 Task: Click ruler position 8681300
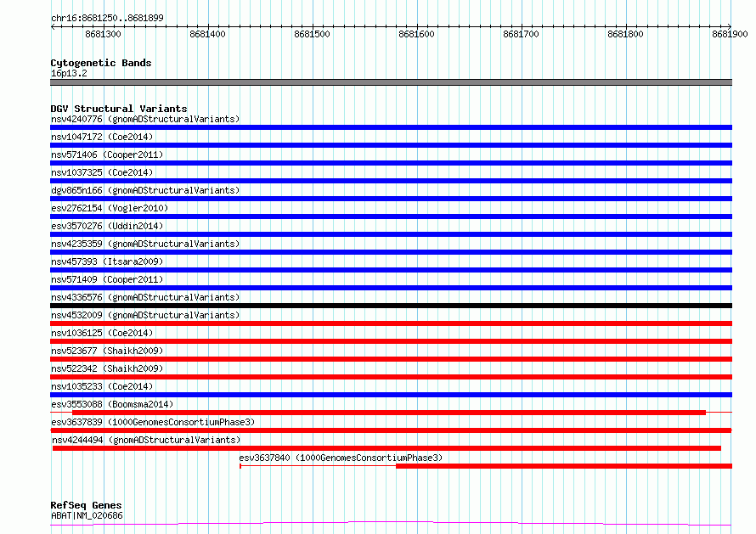(x=103, y=34)
